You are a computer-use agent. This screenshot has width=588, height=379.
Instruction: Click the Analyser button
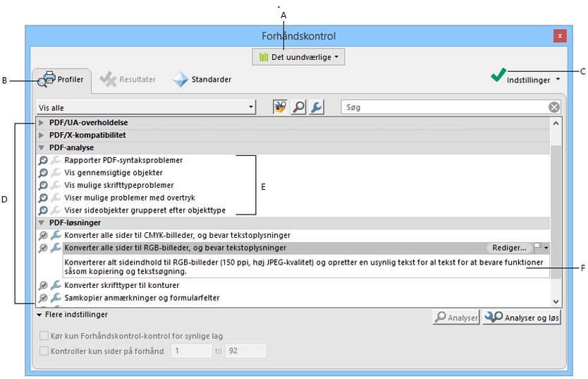click(456, 318)
